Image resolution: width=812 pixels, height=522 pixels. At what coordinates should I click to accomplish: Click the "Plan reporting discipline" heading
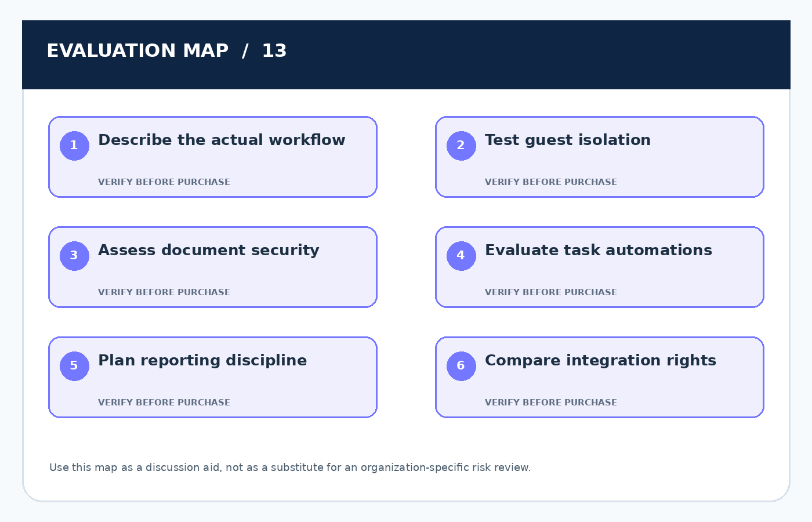[202, 361]
